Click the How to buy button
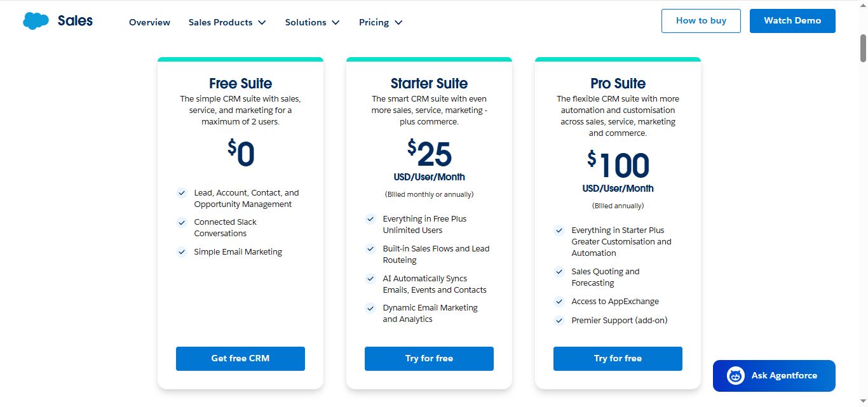This screenshot has height=407, width=868. 701,20
